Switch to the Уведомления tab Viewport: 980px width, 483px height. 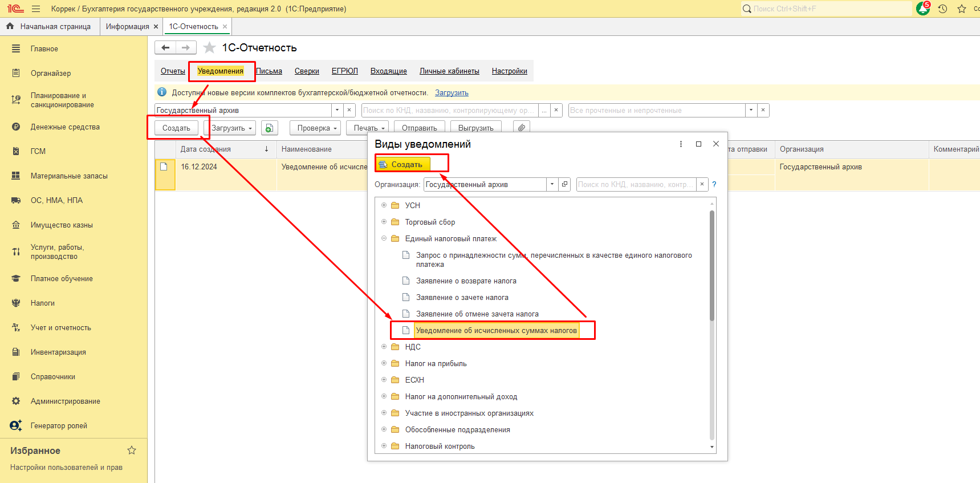click(221, 71)
